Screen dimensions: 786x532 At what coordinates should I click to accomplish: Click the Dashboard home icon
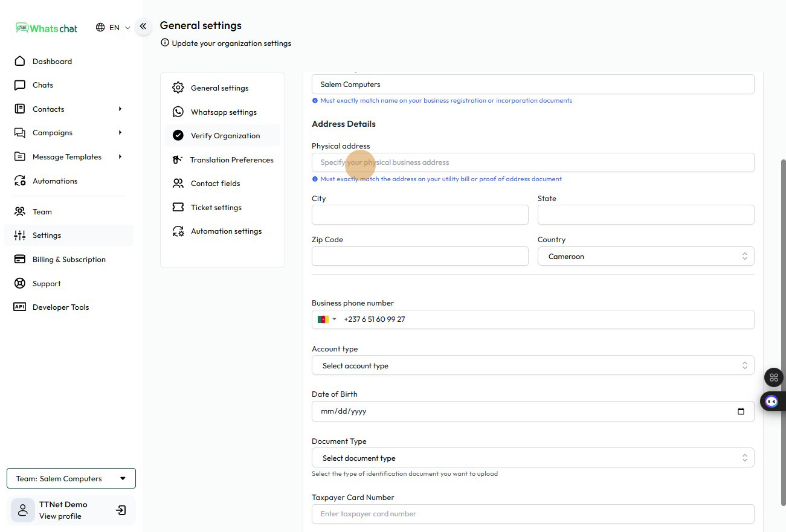pyautogui.click(x=20, y=61)
